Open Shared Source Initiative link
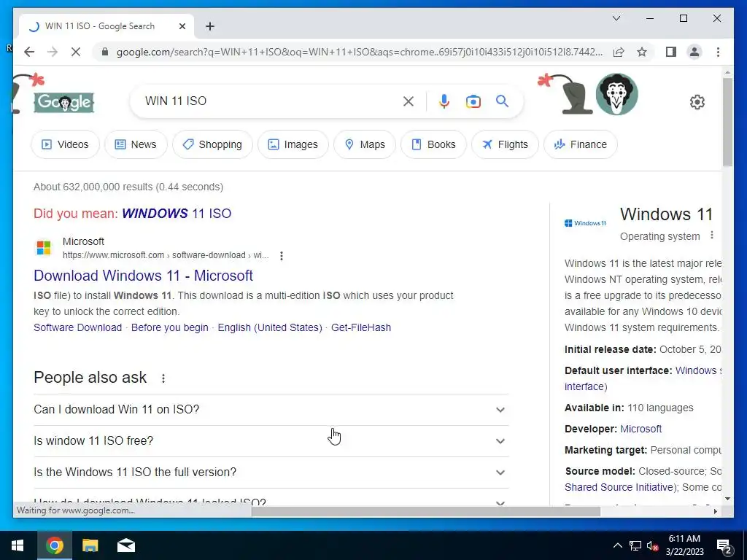Image resolution: width=747 pixels, height=560 pixels. [619, 487]
